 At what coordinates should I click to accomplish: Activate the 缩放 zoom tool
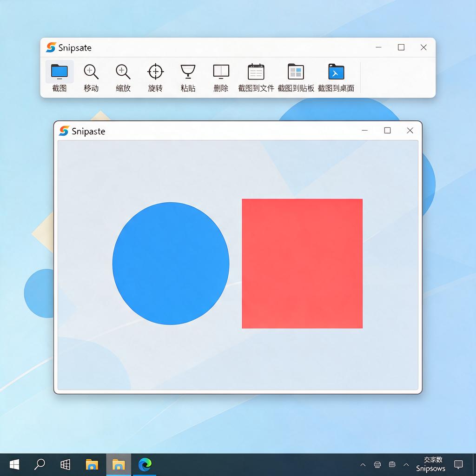coord(123,78)
